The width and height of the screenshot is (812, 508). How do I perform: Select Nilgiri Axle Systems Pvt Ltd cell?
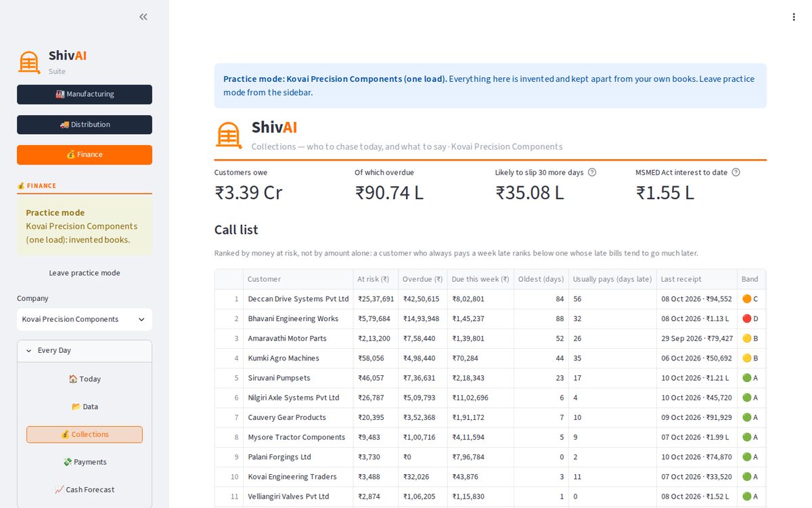(298, 398)
